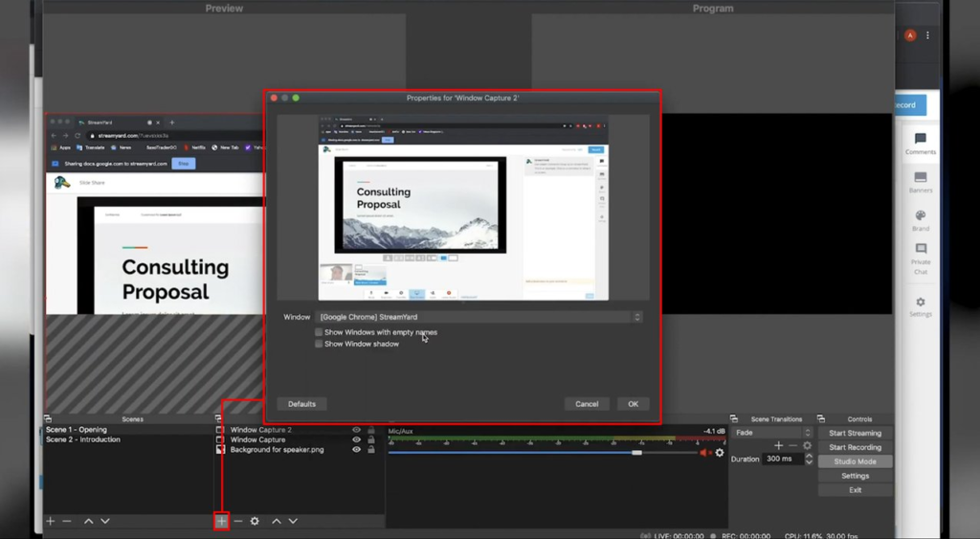Select the StreamYard browser tab

119,123
